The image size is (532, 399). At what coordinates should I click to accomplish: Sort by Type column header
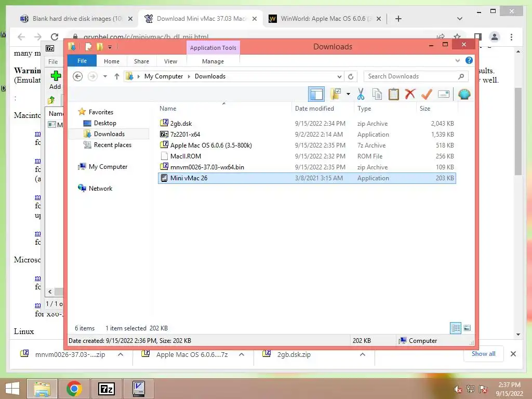click(385, 109)
